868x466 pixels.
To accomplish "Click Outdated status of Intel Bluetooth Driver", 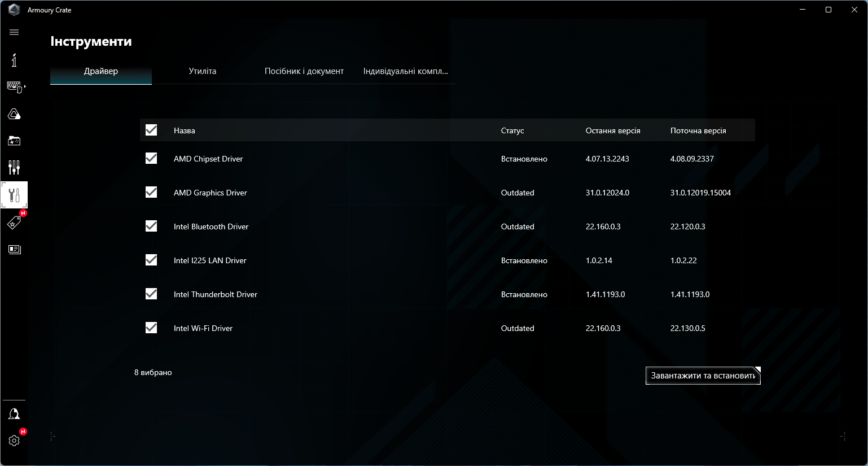I will point(518,227).
